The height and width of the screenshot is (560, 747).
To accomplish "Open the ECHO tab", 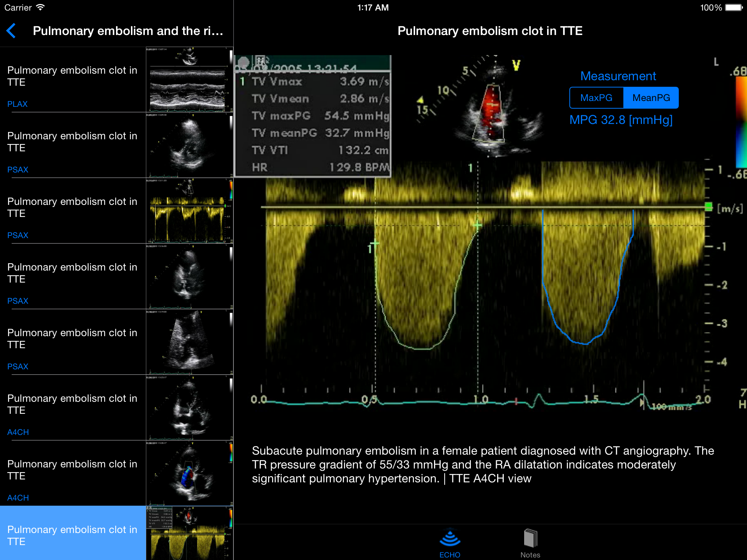I will tap(450, 544).
